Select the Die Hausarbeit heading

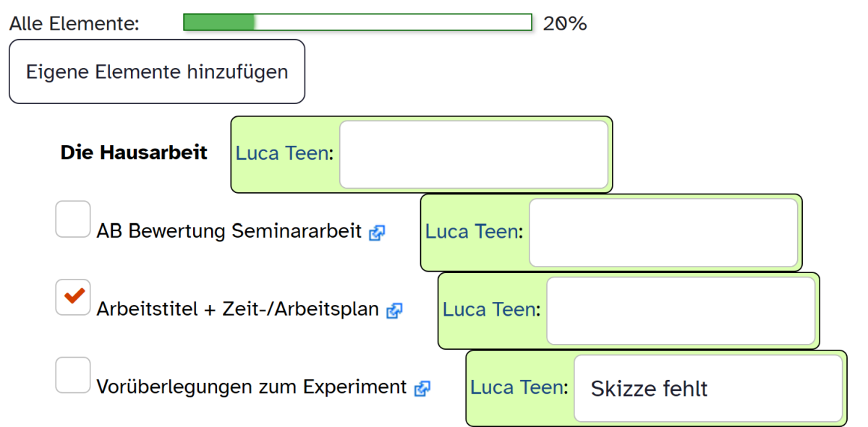click(134, 152)
